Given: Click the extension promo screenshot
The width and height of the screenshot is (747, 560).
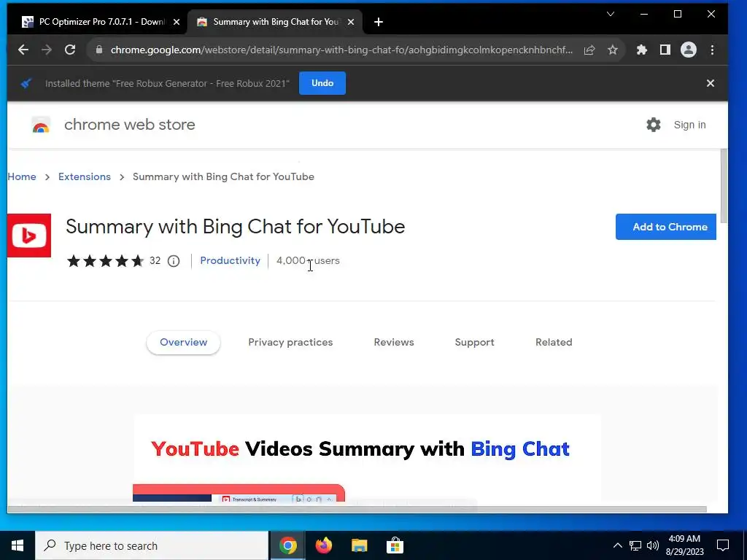Looking at the screenshot, I should coord(367,458).
